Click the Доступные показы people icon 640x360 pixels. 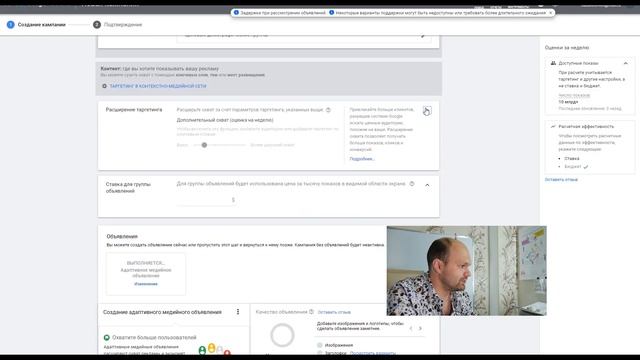click(553, 63)
